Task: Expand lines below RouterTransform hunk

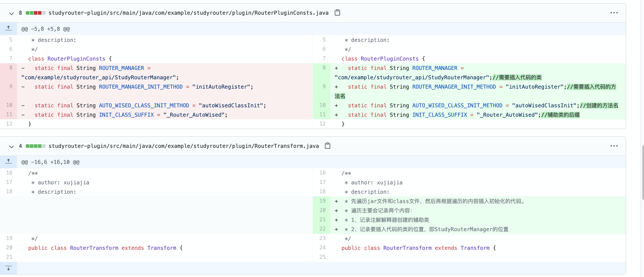Action: click(x=8, y=268)
